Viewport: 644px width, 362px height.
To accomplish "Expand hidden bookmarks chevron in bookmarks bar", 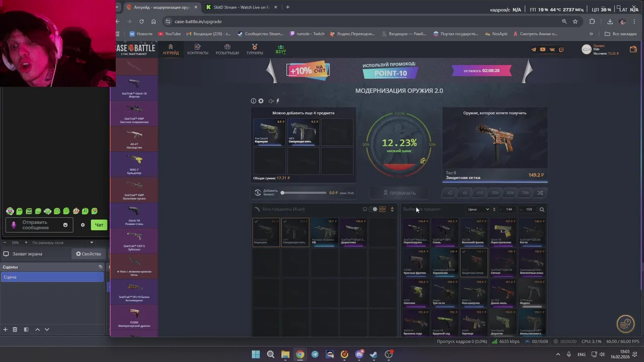I will coord(591,34).
